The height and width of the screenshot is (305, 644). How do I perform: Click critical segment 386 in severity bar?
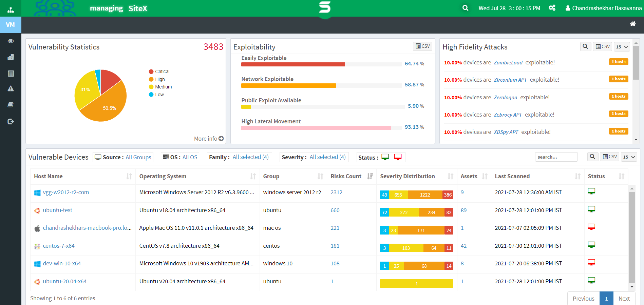point(448,195)
